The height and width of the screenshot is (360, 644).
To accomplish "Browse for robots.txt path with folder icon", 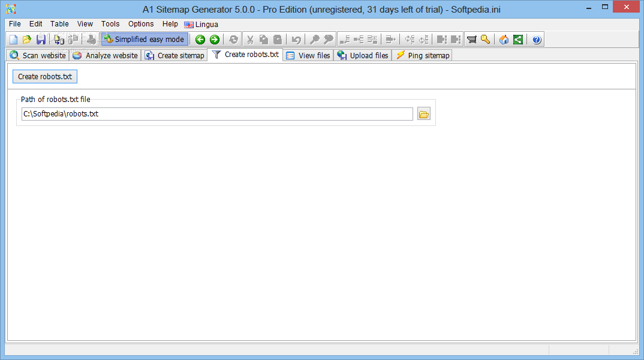I will [x=424, y=114].
